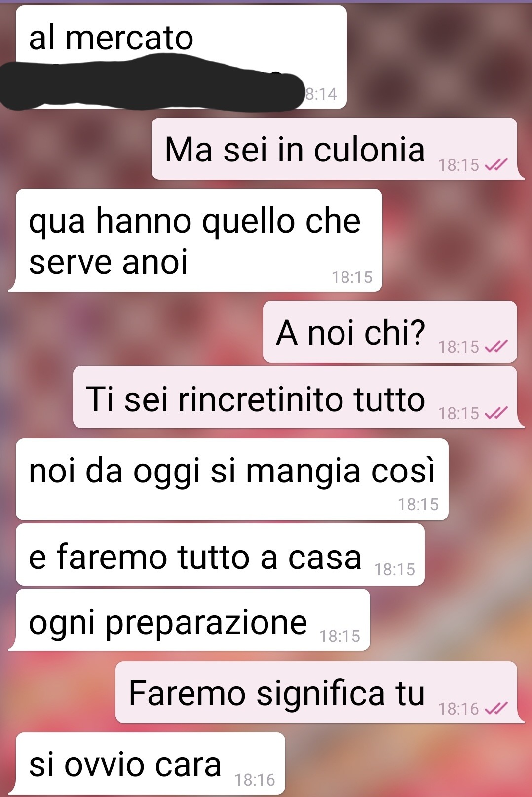Select the "A noi chi?" message bubble
The image size is (532, 797).
click(391, 332)
